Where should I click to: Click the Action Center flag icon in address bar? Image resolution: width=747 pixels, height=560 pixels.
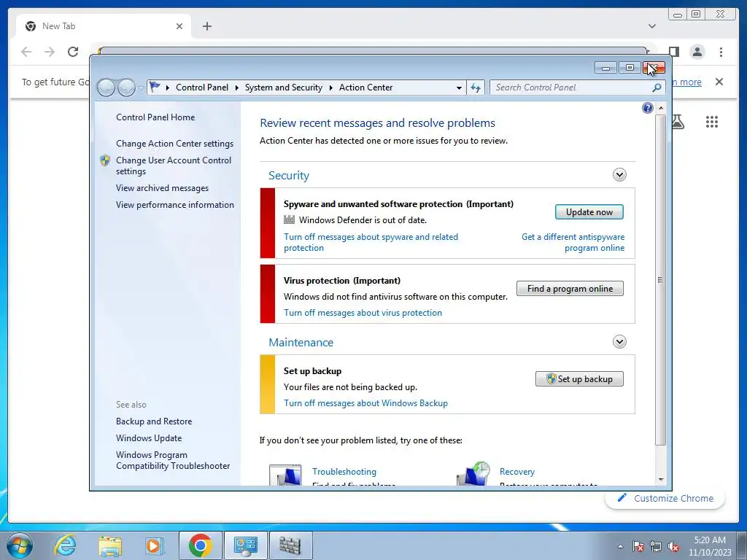[x=155, y=87]
